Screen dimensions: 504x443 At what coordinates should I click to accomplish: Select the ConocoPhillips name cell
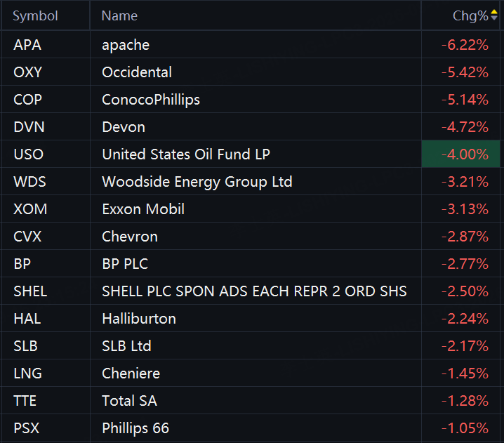pos(151,100)
